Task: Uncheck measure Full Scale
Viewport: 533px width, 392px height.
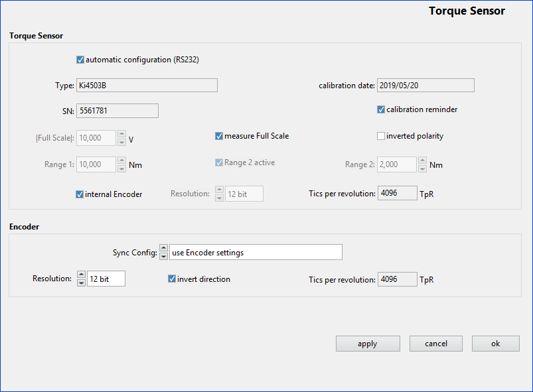Action: (x=219, y=135)
